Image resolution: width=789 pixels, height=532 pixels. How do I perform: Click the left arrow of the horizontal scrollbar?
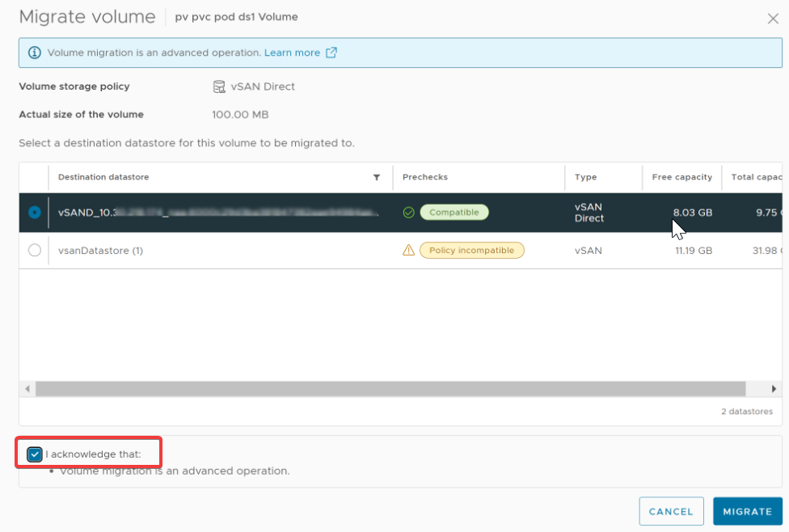(x=27, y=389)
